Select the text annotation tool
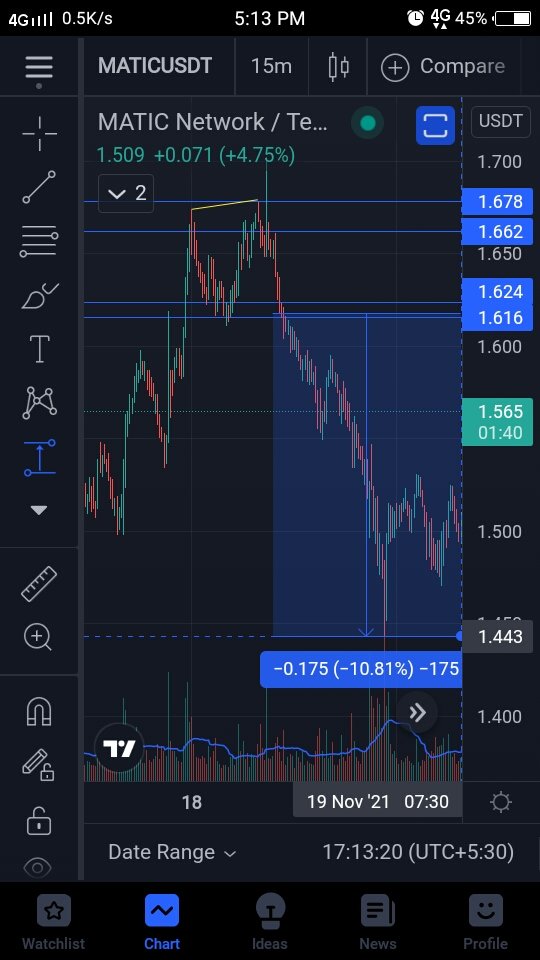This screenshot has height=960, width=540. pyautogui.click(x=39, y=349)
